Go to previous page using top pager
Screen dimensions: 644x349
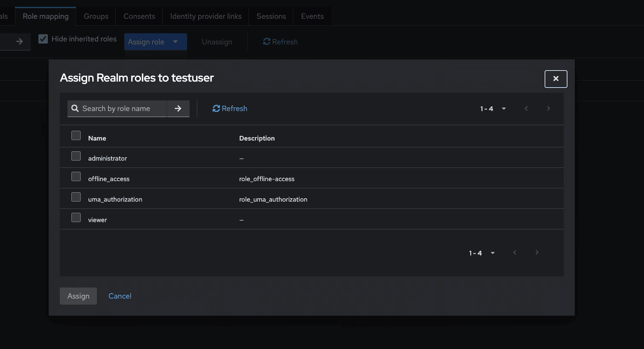coord(526,109)
